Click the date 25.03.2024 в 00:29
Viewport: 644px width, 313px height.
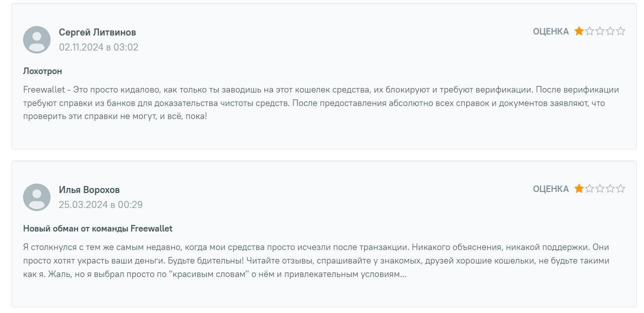101,205
